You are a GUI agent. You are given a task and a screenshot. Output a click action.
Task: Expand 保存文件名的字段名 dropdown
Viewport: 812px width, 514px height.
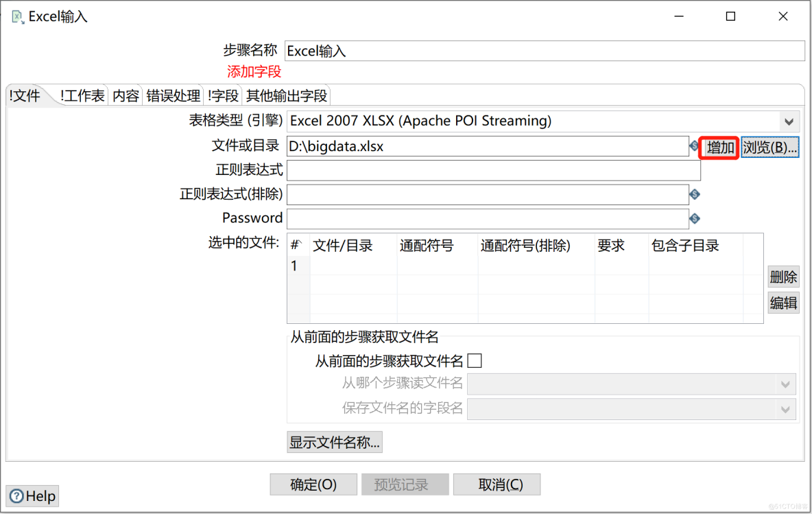[x=785, y=409]
